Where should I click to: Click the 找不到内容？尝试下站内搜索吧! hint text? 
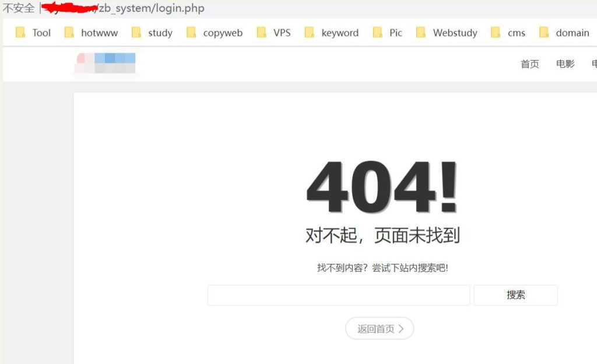[382, 268]
